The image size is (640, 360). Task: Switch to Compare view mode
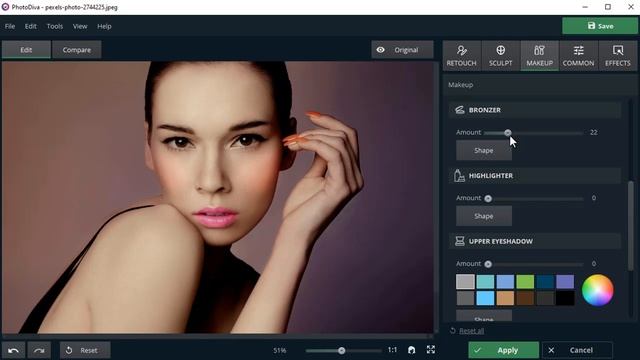pos(77,50)
